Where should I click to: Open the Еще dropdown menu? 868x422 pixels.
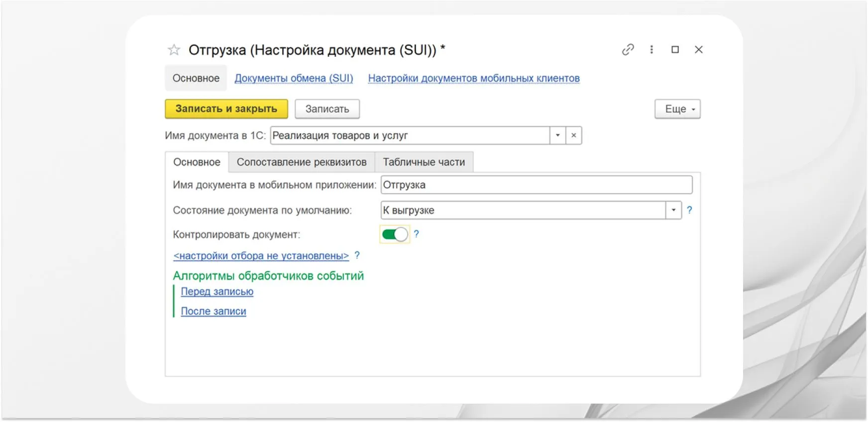677,109
